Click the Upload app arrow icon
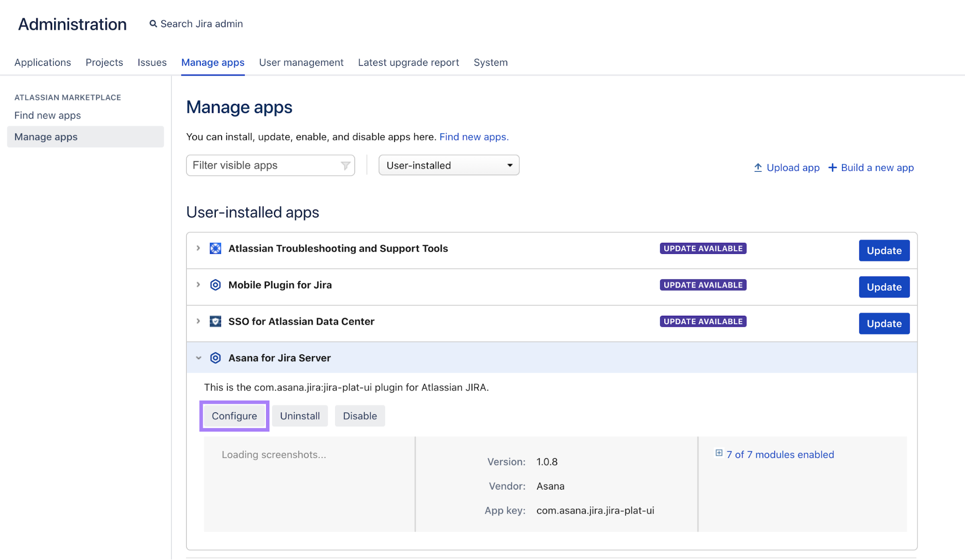 758,168
